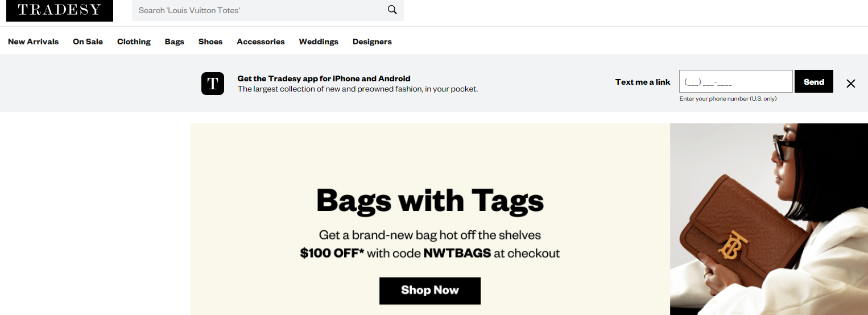Image resolution: width=868 pixels, height=315 pixels.
Task: Navigate to Weddings
Action: 319,42
